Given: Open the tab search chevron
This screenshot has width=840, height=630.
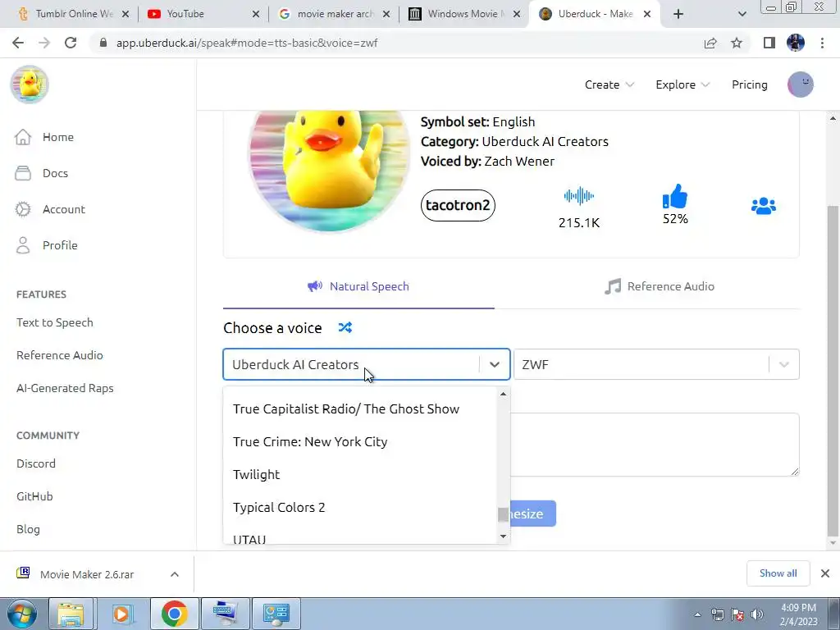Looking at the screenshot, I should coord(742,14).
